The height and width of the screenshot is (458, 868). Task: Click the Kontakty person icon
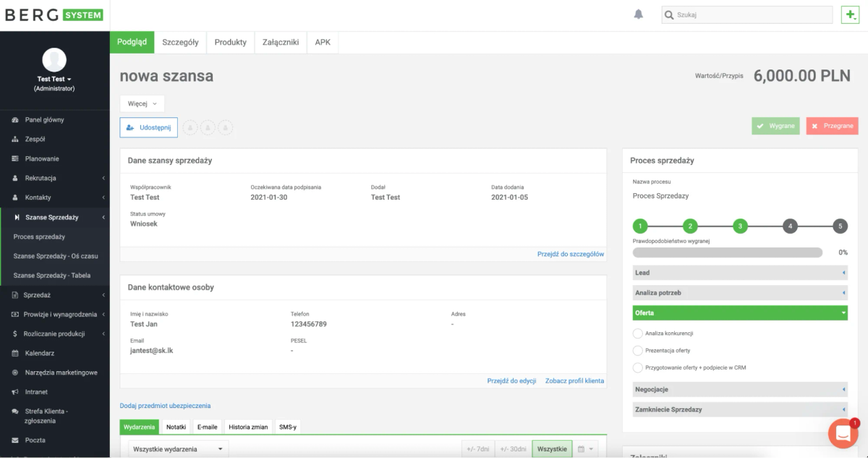tap(15, 198)
